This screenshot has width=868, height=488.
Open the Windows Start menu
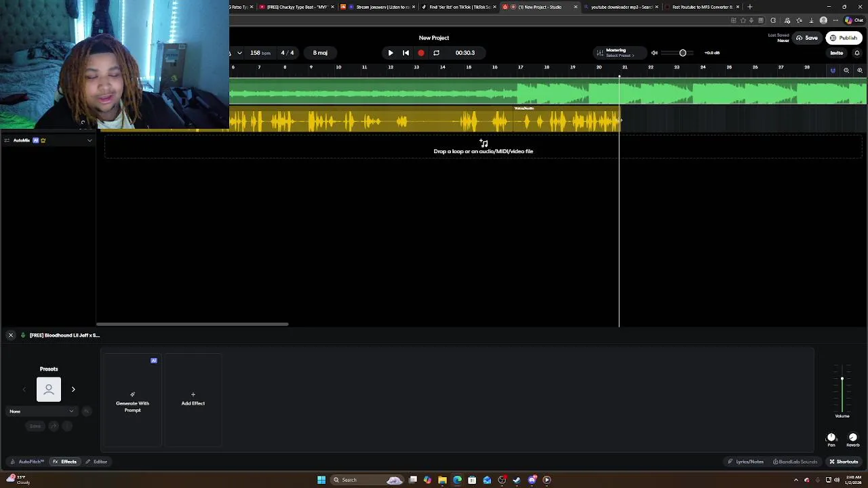point(321,480)
